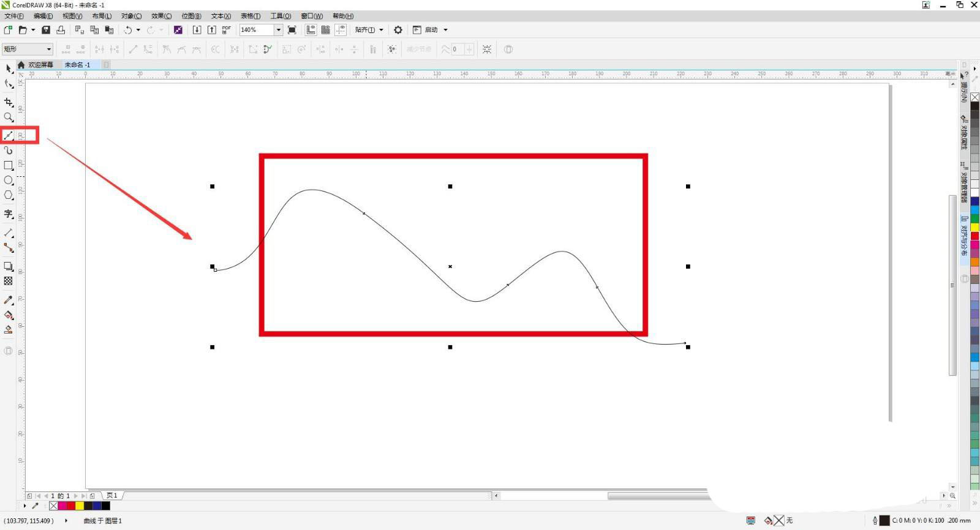Viewport: 980px width, 530px height.
Task: Open the zoom level dropdown
Action: [x=278, y=29]
